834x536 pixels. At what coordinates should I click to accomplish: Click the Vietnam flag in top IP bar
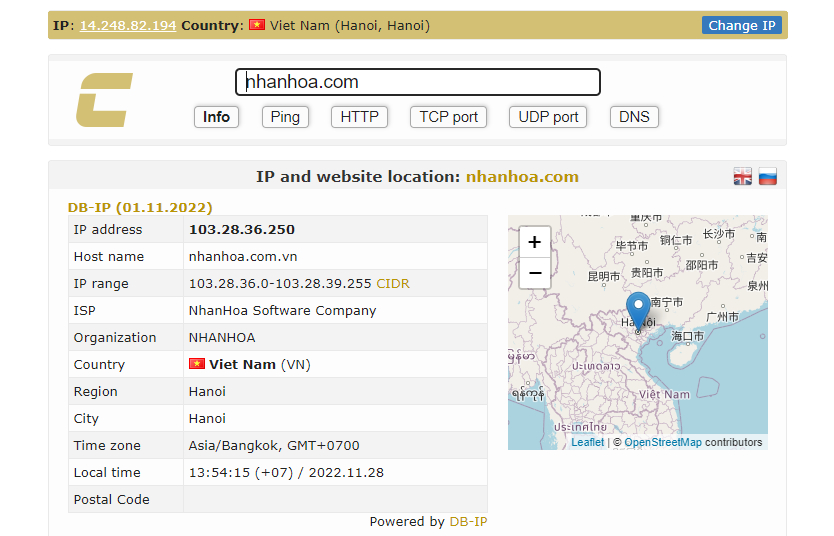(257, 25)
